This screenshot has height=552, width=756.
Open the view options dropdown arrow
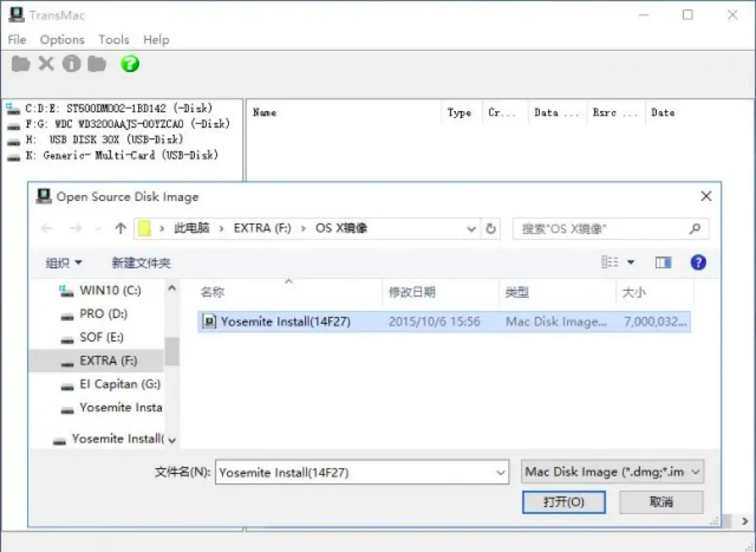(631, 262)
